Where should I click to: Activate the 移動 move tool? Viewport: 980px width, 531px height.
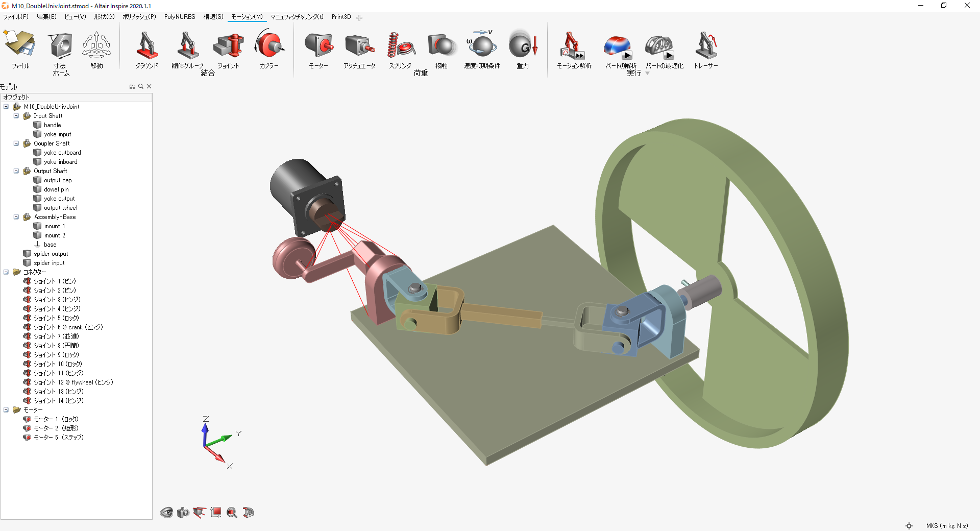coord(96,45)
